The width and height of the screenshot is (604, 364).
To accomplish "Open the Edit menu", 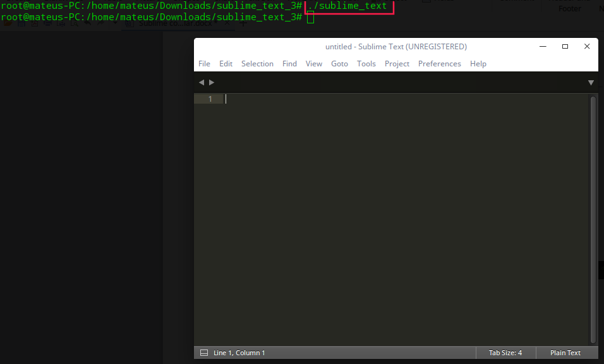I will [226, 64].
